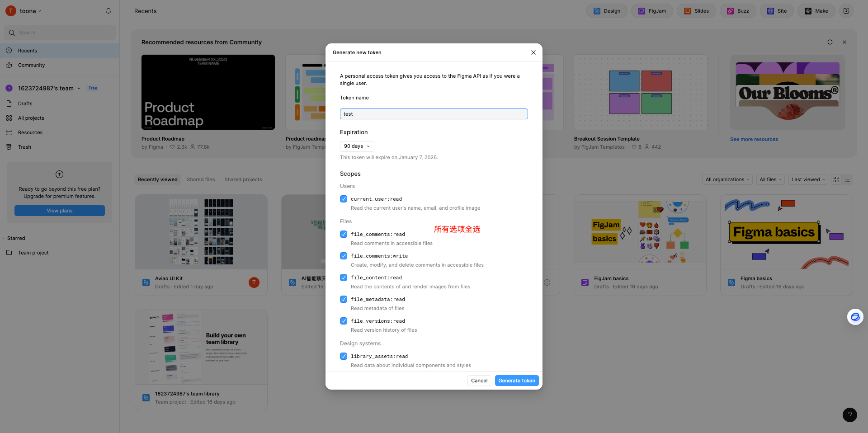Click the refresh recommended resources icon
The image size is (868, 433).
(x=830, y=42)
